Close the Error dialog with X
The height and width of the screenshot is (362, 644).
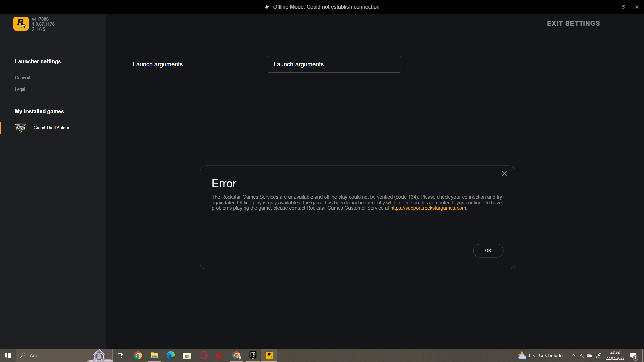[504, 173]
